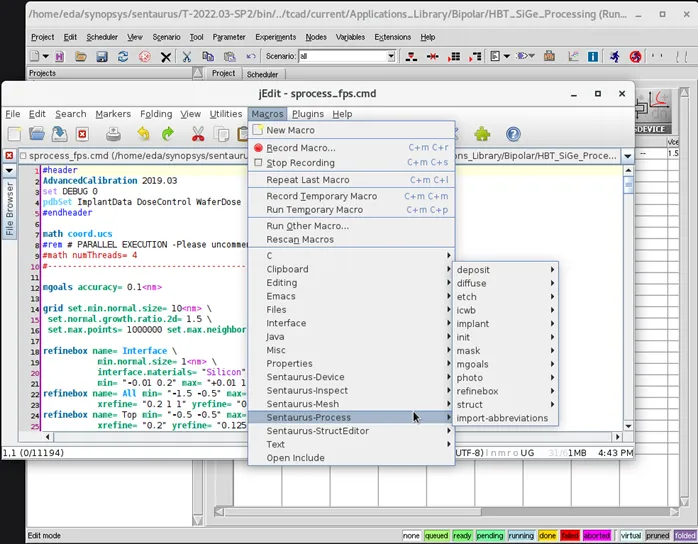
Task: Expand implant submenu
Action: (505, 324)
